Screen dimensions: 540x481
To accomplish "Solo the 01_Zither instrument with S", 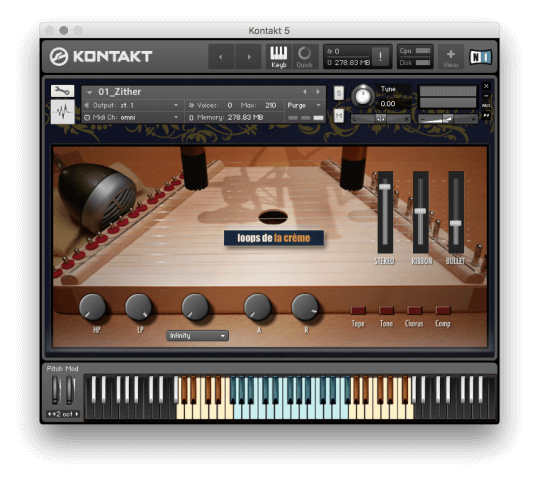I will (x=339, y=93).
